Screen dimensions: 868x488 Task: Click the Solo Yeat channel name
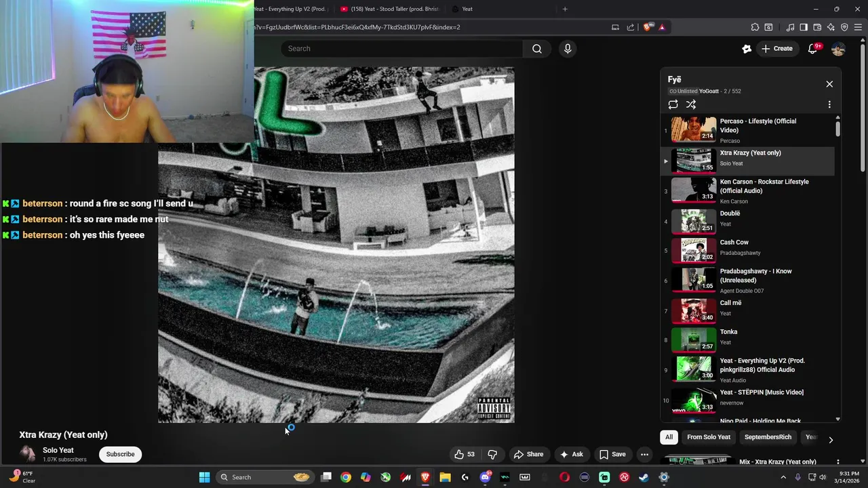58,450
